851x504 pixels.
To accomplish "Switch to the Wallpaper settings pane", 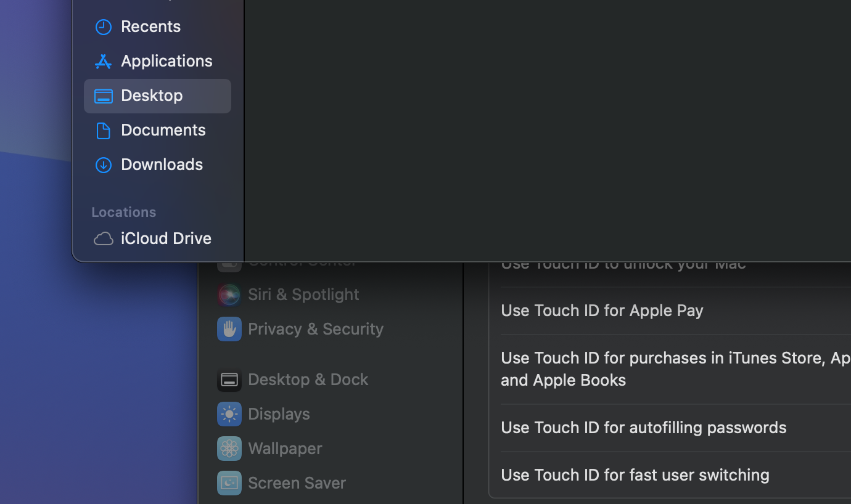I will (x=284, y=449).
